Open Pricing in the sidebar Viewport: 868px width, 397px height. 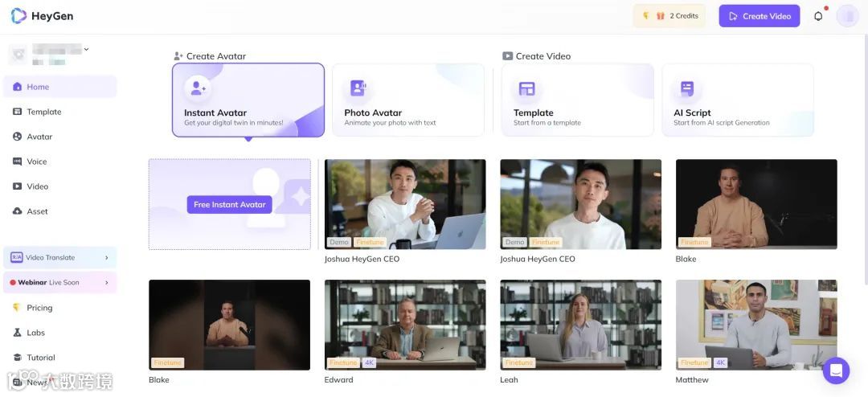[x=59, y=308]
